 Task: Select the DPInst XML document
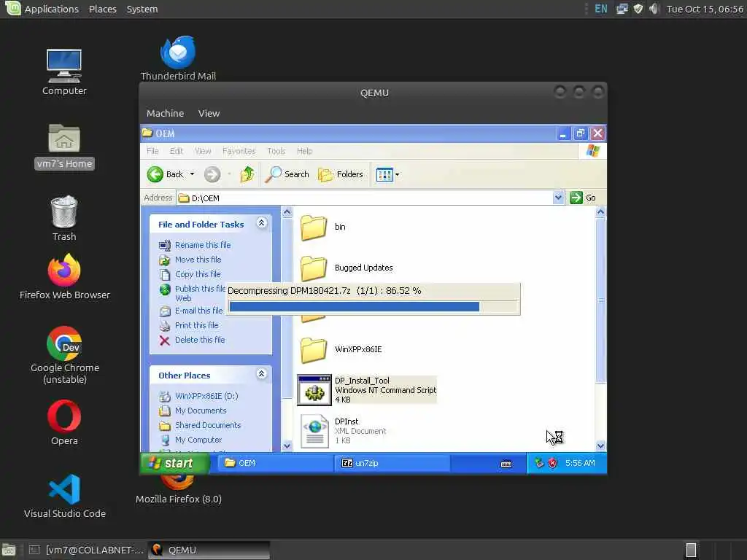pos(343,431)
